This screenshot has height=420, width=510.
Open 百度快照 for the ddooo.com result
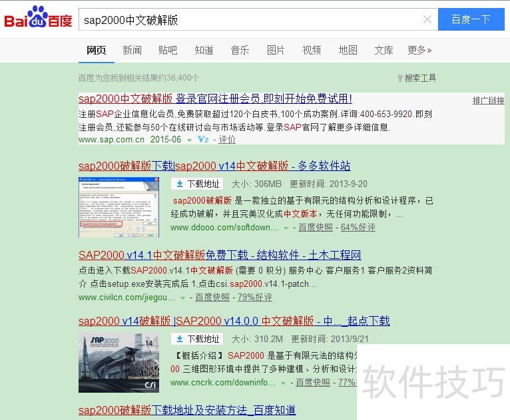(316, 228)
